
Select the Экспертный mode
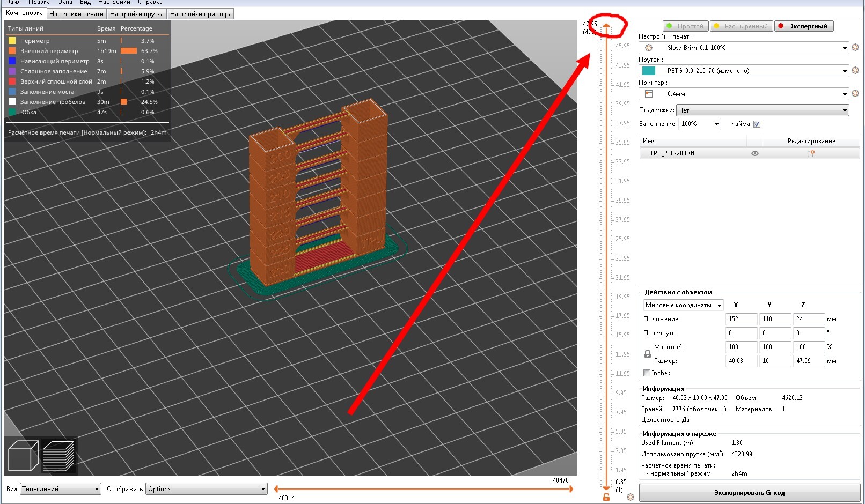[804, 26]
